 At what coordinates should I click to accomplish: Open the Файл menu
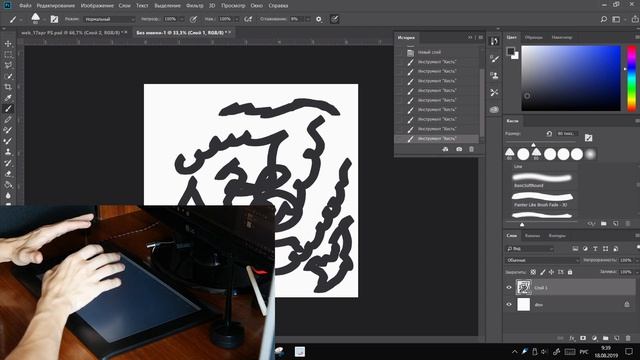click(x=25, y=6)
